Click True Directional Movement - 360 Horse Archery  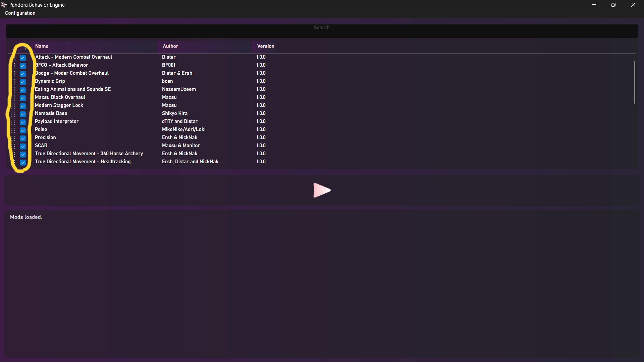(x=89, y=154)
